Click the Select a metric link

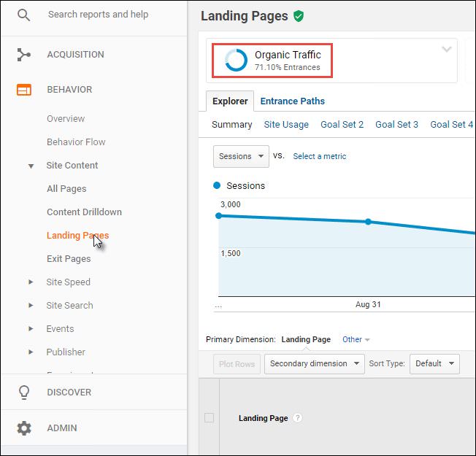tap(319, 156)
